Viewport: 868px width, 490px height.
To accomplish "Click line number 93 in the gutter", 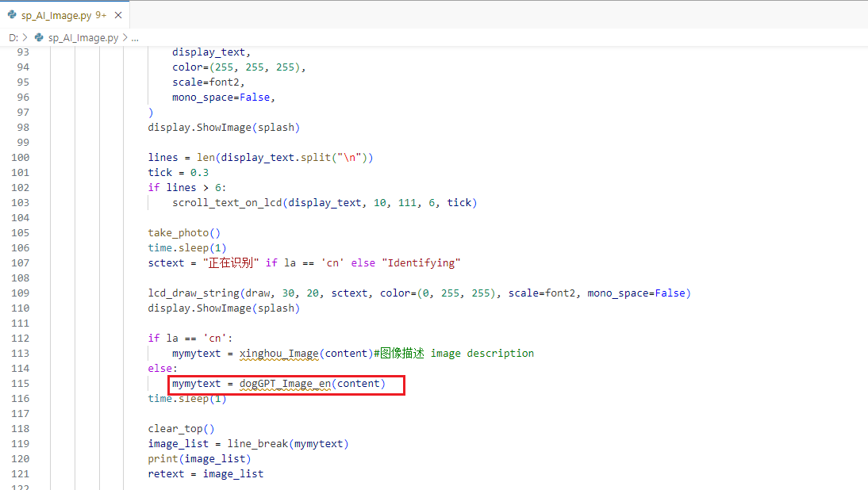I will [x=23, y=52].
